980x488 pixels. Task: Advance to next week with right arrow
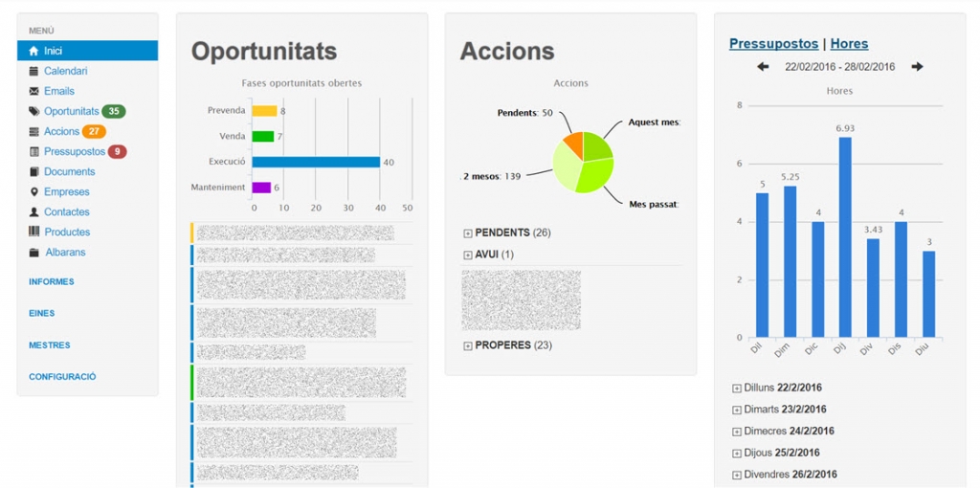pos(917,67)
